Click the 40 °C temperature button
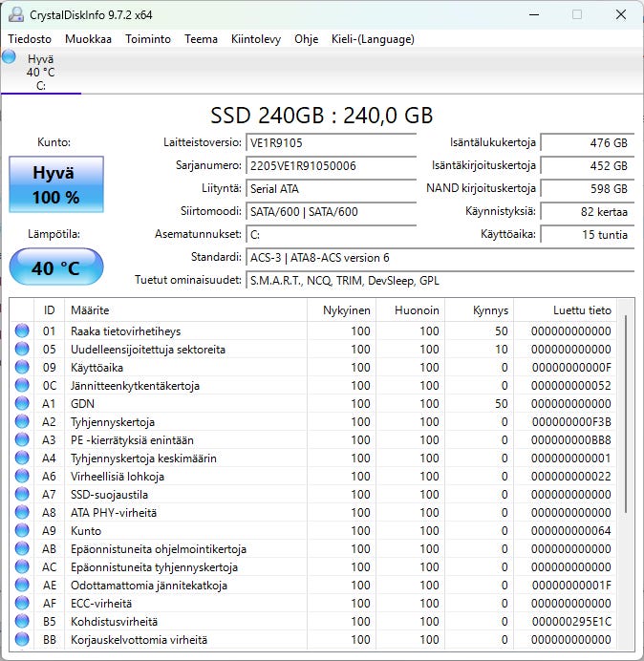 (55, 267)
